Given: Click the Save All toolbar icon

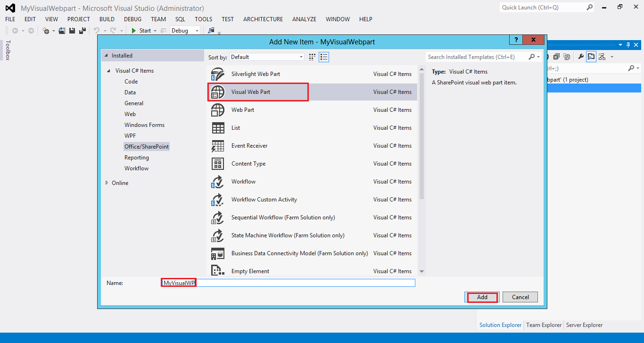Looking at the screenshot, I should tap(83, 31).
